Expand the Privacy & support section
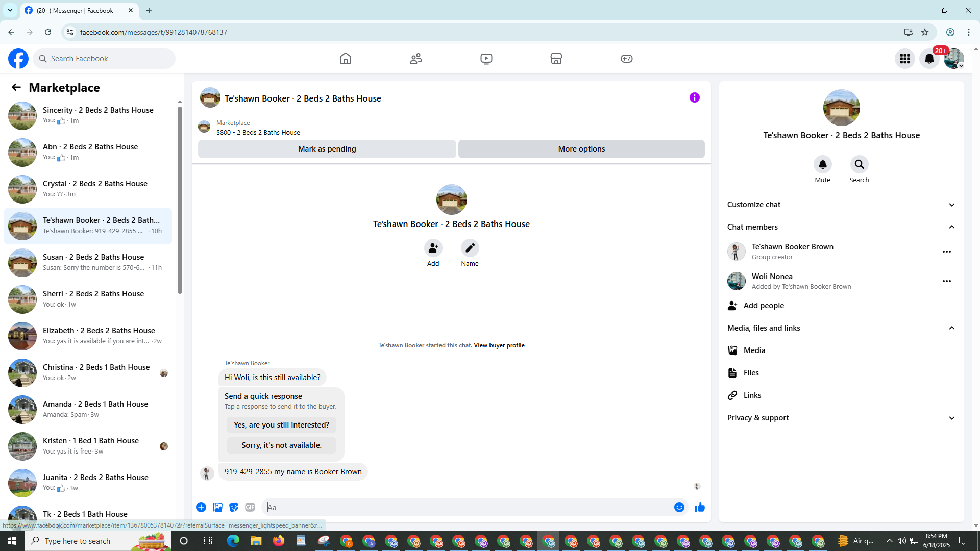 [x=841, y=418]
